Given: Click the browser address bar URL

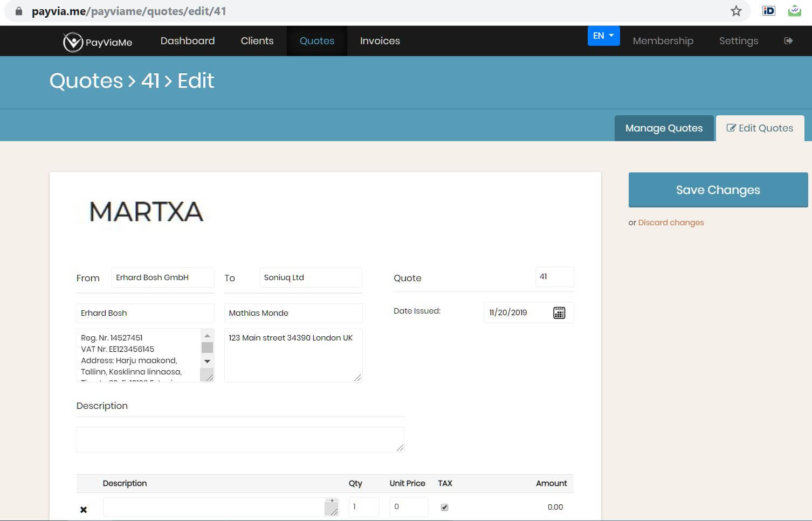Looking at the screenshot, I should click(x=129, y=11).
